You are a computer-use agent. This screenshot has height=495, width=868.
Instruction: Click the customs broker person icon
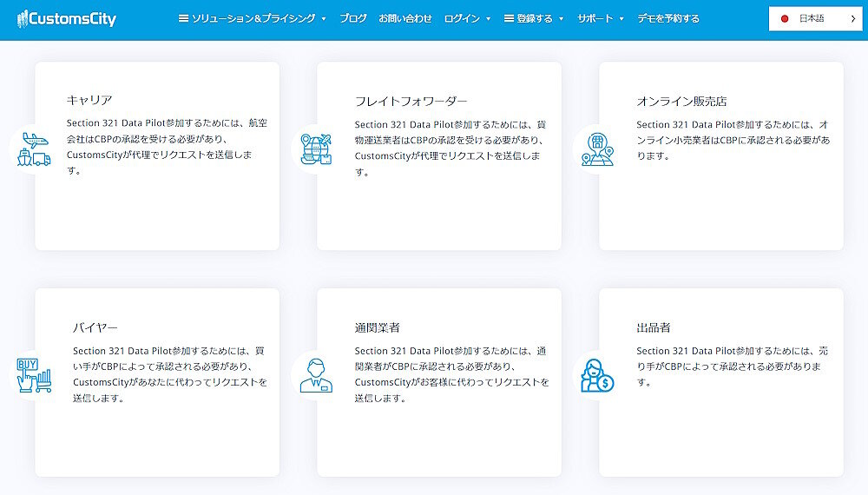316,375
